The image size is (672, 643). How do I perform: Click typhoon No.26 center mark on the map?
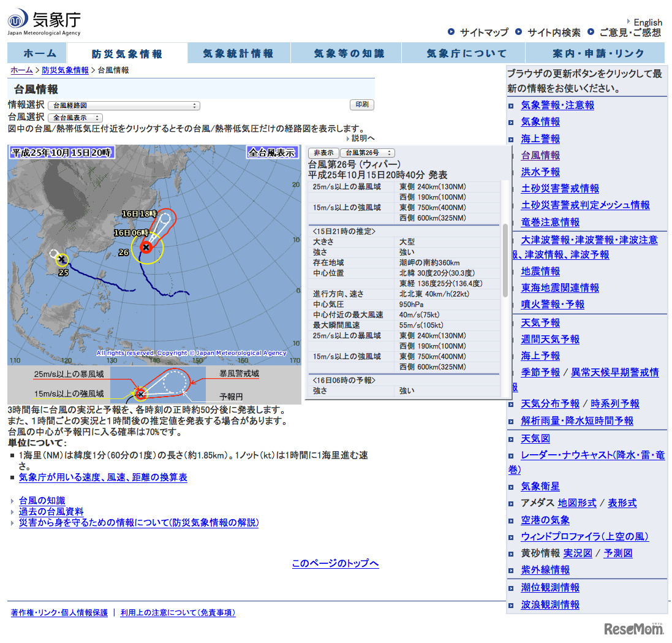[146, 248]
